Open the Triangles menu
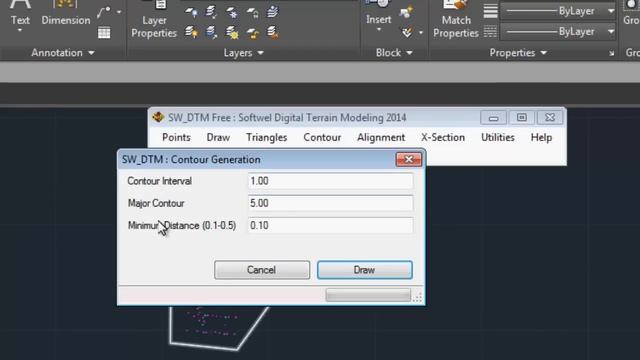 pos(267,138)
